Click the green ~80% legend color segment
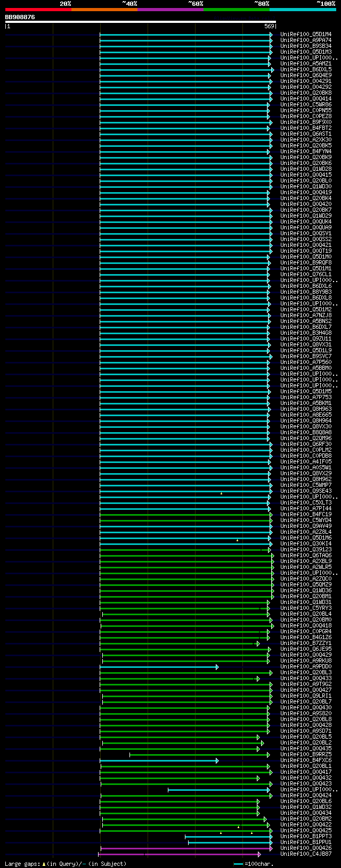Image resolution: width=341 pixels, height=868 pixels. click(x=237, y=10)
